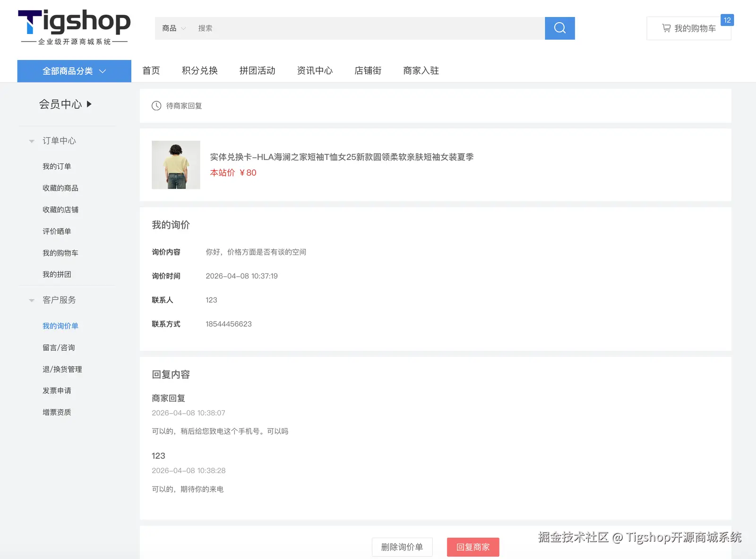Viewport: 756px width, 559px height.
Task: Go to the 首页 nav tab
Action: pyautogui.click(x=151, y=71)
